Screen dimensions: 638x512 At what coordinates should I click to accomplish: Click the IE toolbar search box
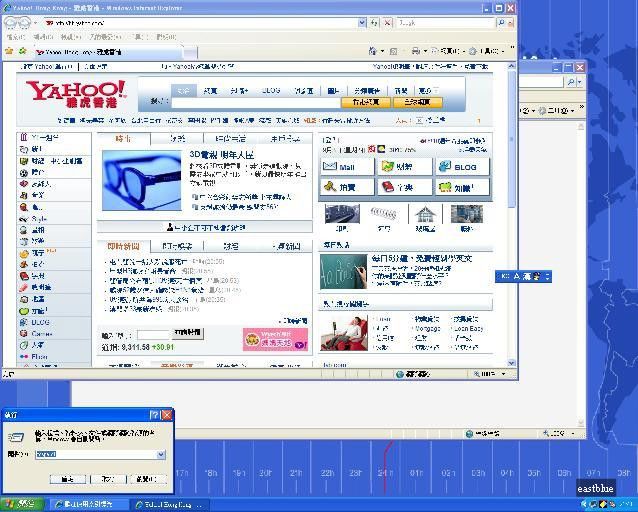click(x=446, y=23)
